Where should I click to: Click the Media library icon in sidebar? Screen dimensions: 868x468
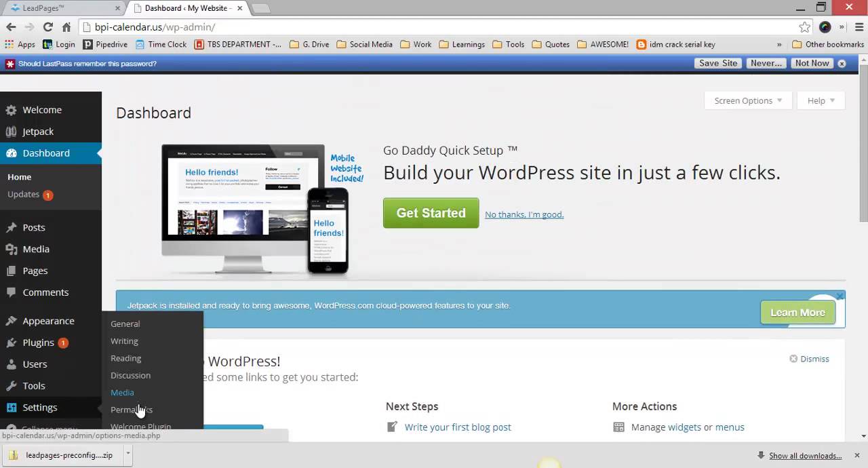[11, 249]
